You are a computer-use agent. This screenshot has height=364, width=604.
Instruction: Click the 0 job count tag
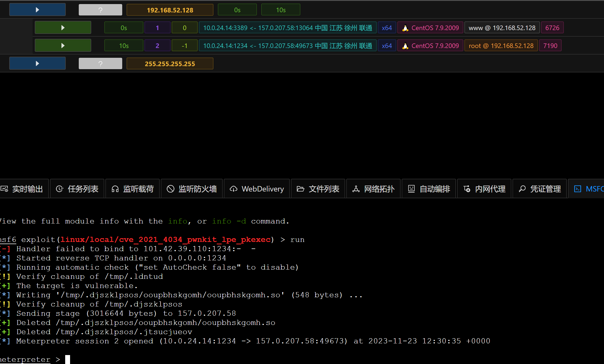coord(185,28)
